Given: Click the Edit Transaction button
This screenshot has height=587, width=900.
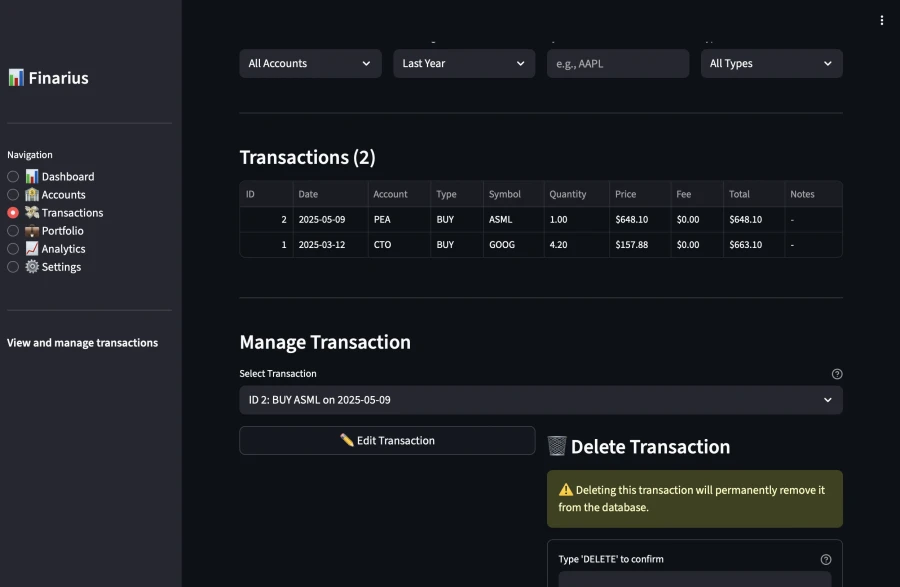Looking at the screenshot, I should pos(387,440).
